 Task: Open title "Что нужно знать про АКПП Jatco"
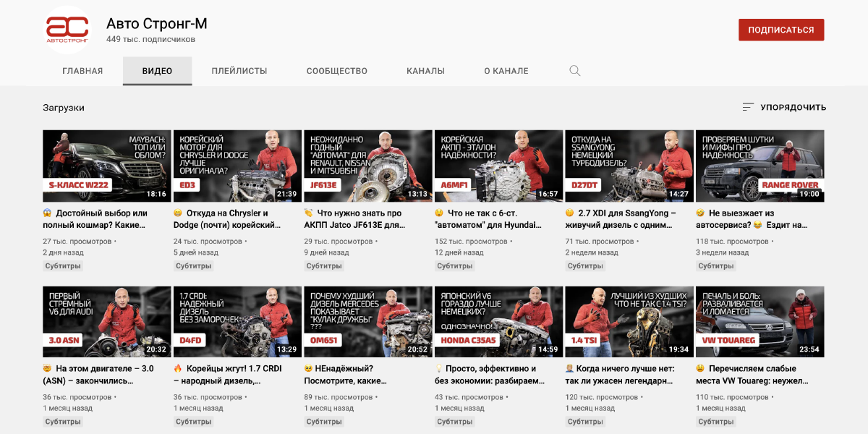354,219
